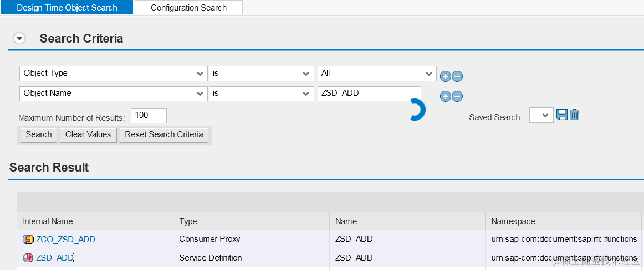Click the Maximum Number of Results field
This screenshot has height=270, width=644.
pyautogui.click(x=149, y=116)
